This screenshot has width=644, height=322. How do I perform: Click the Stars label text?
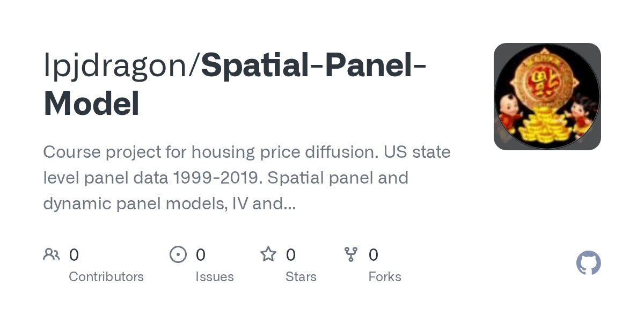pos(301,277)
